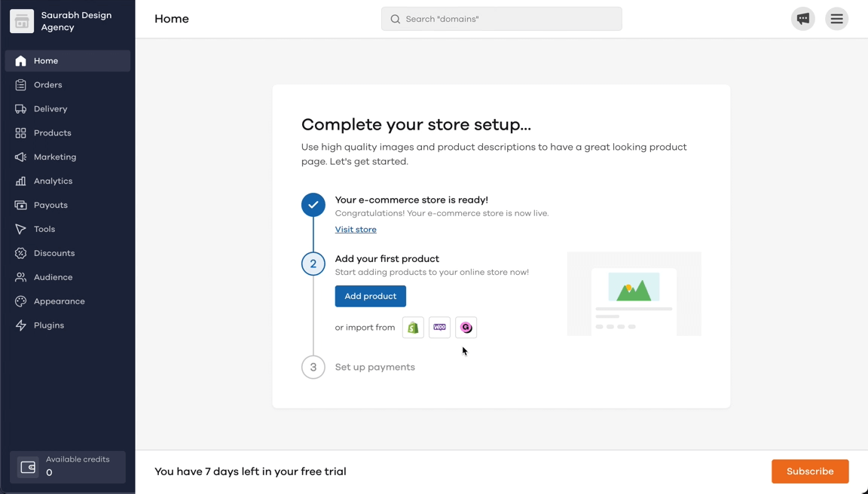Click the Add product button
Image resolution: width=868 pixels, height=494 pixels.
(x=370, y=296)
